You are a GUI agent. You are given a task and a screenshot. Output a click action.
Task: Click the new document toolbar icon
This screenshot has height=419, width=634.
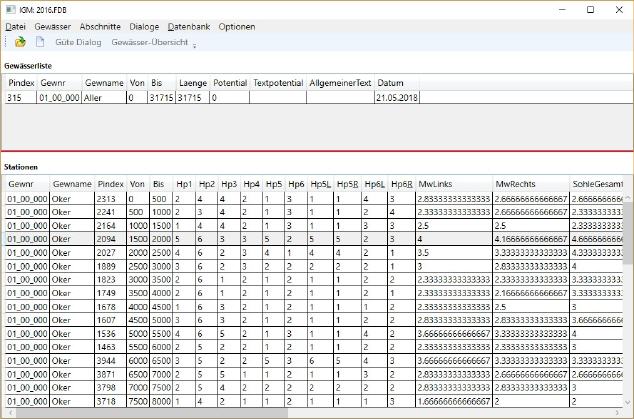point(40,42)
